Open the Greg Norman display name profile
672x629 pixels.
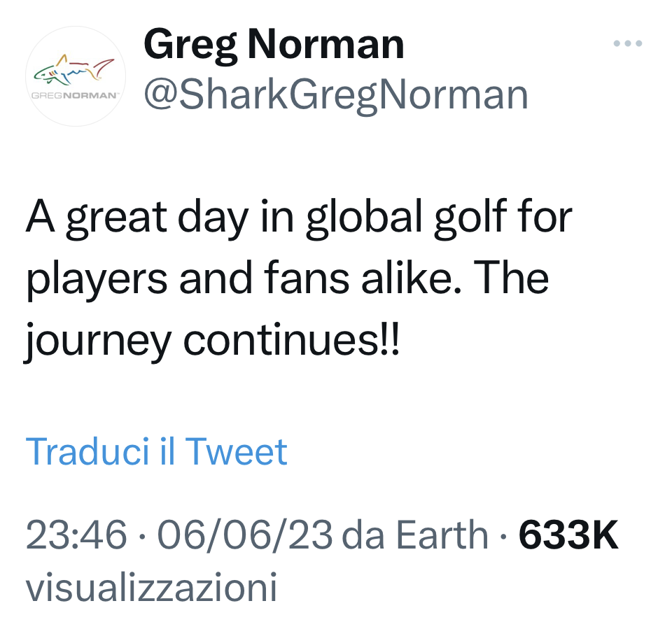(274, 45)
